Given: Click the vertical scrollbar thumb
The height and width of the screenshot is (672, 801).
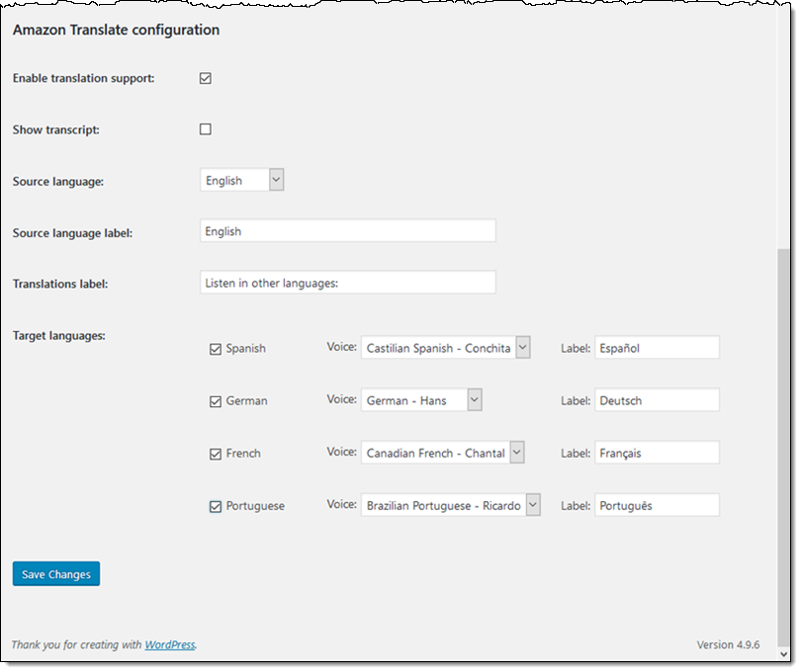Looking at the screenshot, I should point(783,447).
